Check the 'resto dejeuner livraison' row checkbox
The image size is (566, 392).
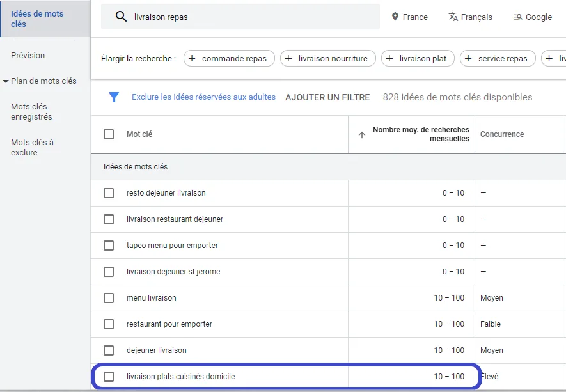pyautogui.click(x=109, y=193)
